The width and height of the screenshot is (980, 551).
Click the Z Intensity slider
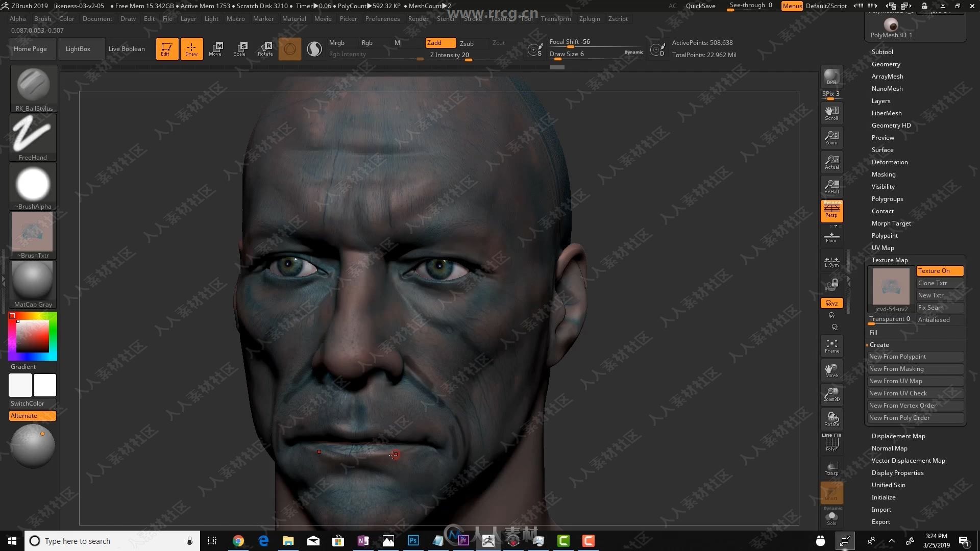click(x=475, y=55)
